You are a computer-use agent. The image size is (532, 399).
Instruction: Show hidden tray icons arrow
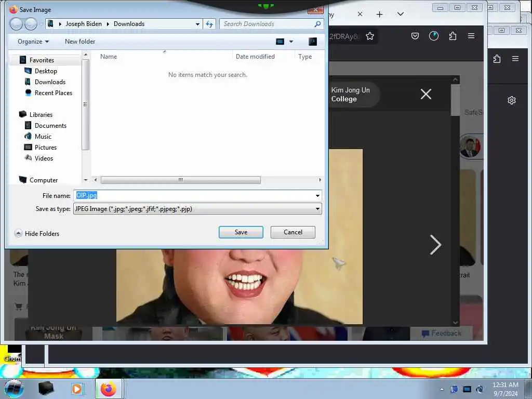pyautogui.click(x=442, y=389)
